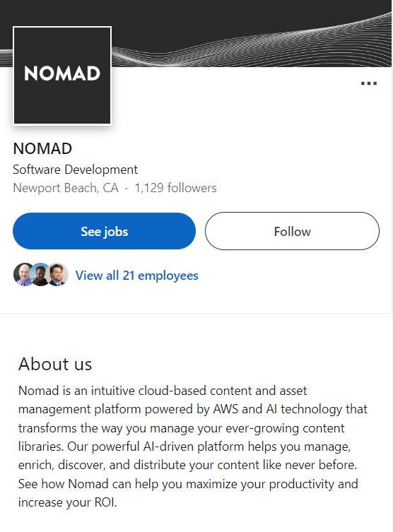Click the NOMAD square company logo

[62, 76]
